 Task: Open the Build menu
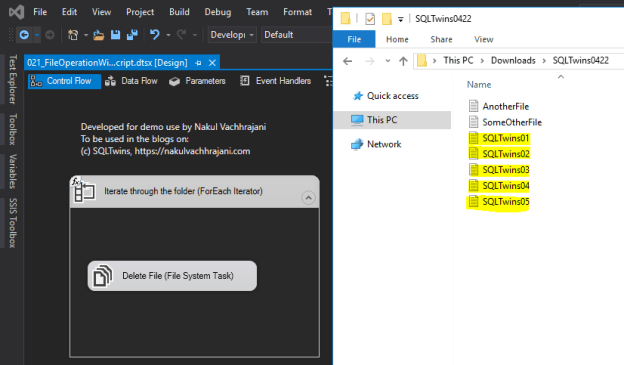pyautogui.click(x=179, y=12)
